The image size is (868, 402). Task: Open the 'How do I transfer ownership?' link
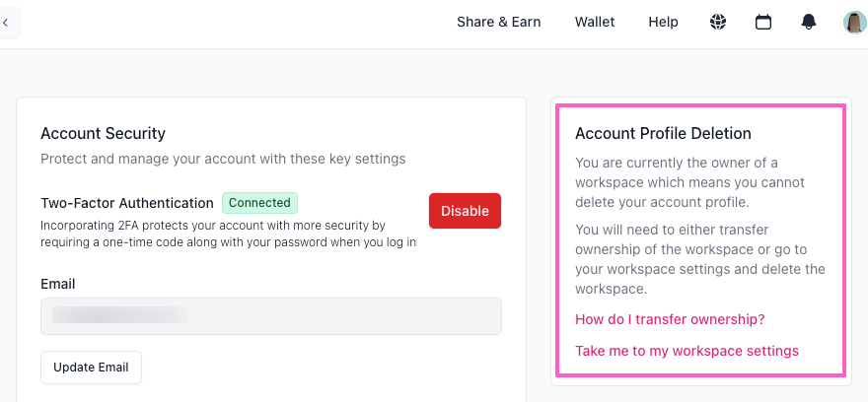tap(670, 319)
